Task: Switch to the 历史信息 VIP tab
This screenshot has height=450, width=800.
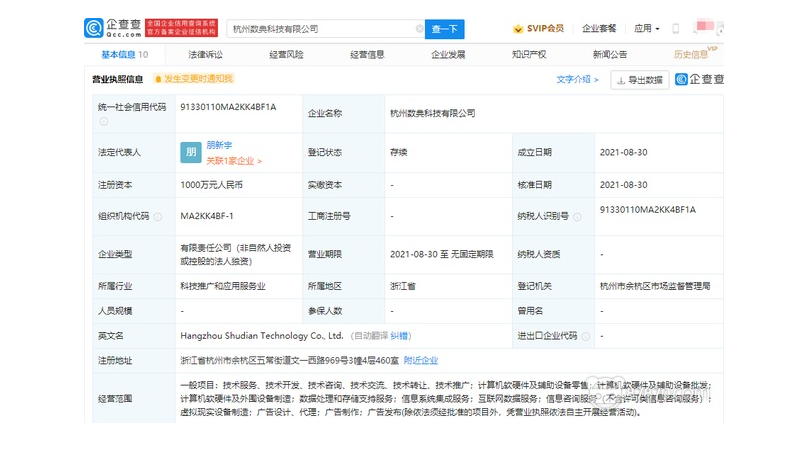Action: (x=694, y=54)
